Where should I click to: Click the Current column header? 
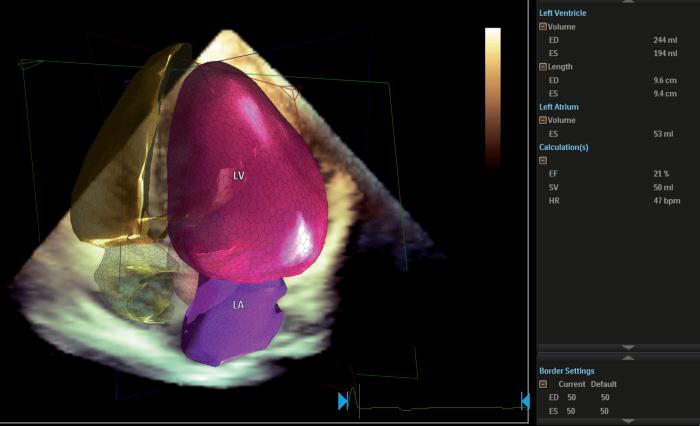[571, 384]
